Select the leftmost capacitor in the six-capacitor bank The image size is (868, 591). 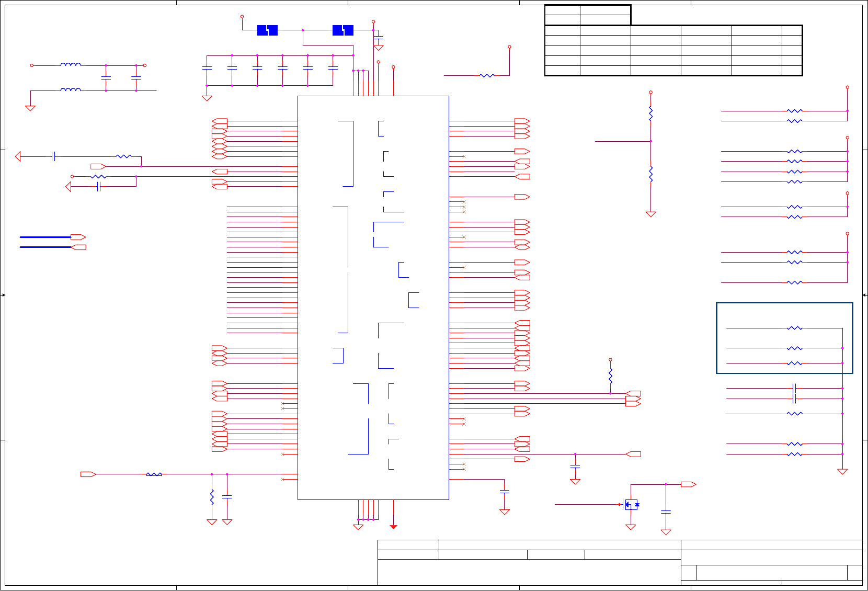tap(207, 68)
